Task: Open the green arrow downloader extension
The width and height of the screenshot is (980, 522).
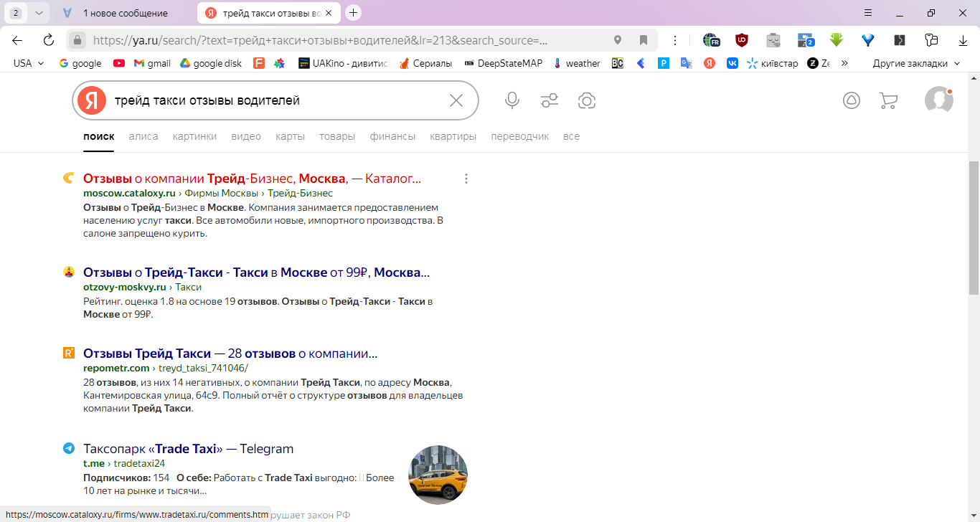Action: (837, 40)
